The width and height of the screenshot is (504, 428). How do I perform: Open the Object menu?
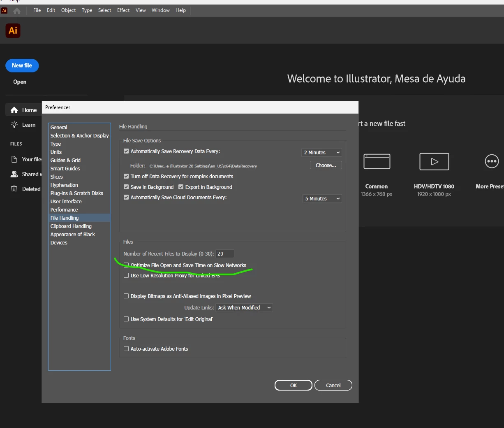tap(68, 10)
